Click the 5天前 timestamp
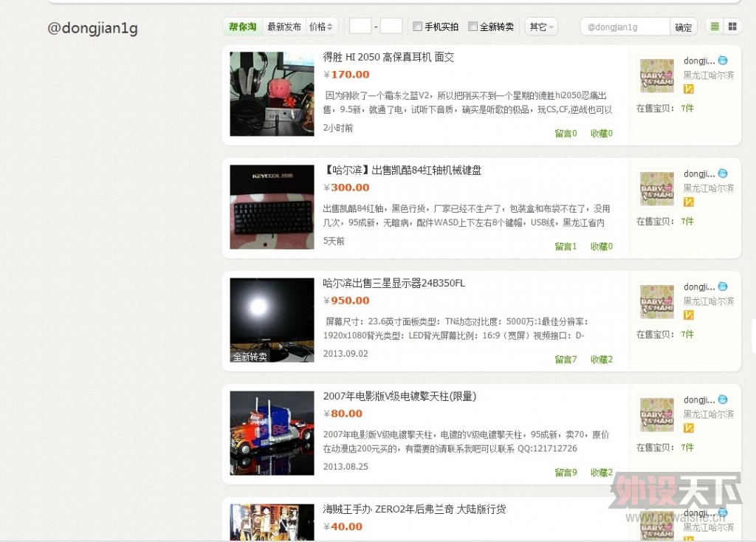This screenshot has height=542, width=756. pos(334,241)
